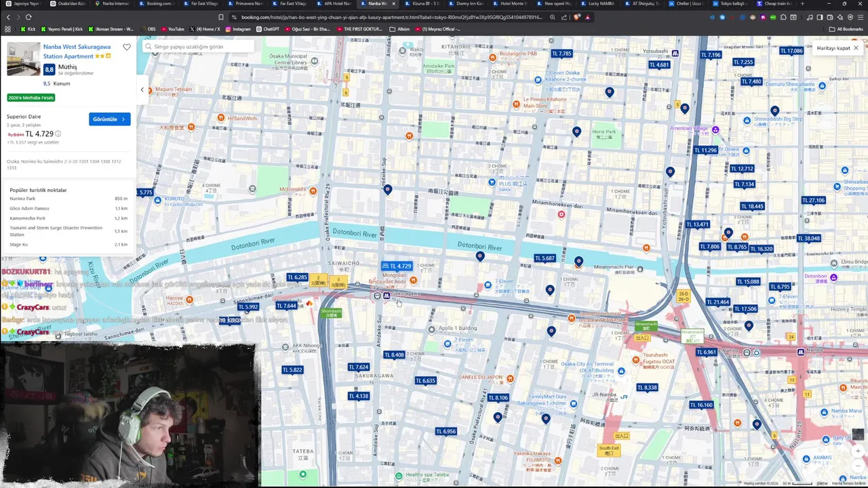
Task: Select the TL 7.785 price marker
Action: point(561,54)
